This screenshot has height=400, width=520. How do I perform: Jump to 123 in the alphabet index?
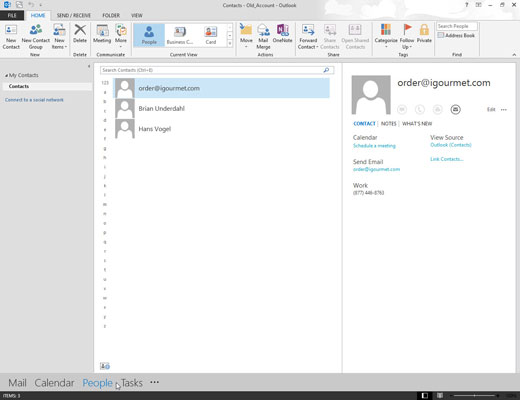(x=105, y=83)
